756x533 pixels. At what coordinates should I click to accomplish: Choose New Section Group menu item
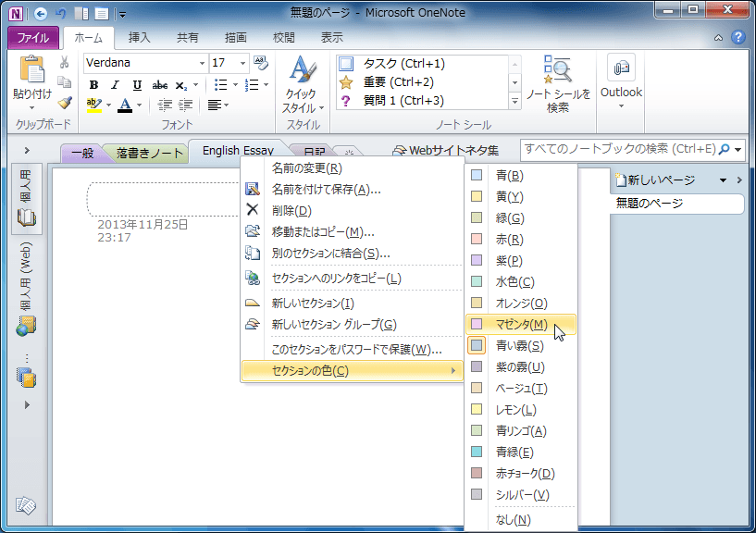click(352, 325)
